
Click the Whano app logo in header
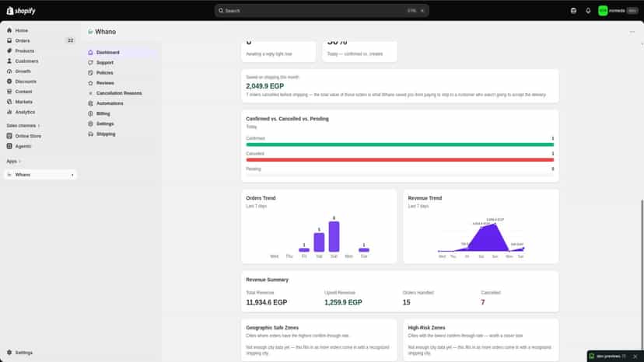point(90,32)
